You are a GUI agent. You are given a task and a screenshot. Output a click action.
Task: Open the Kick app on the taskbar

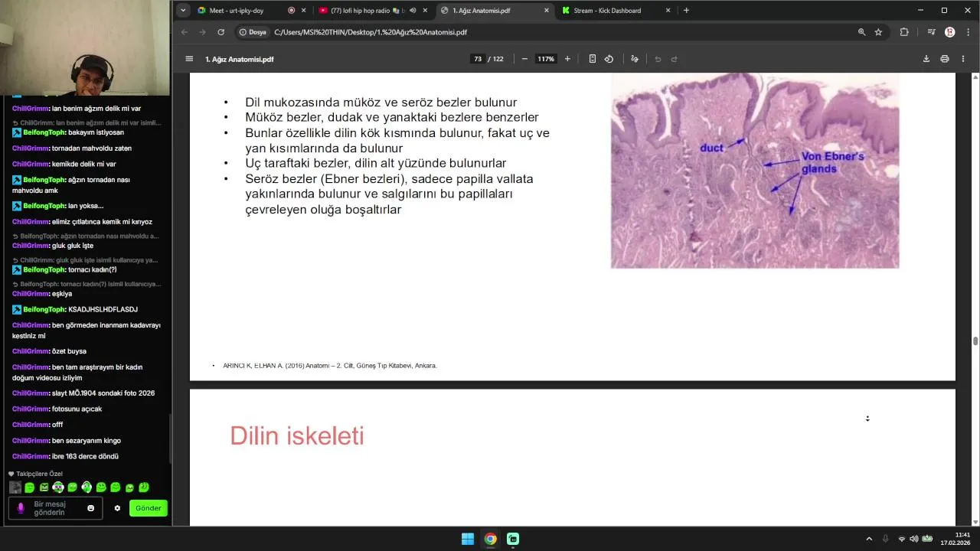pyautogui.click(x=513, y=539)
